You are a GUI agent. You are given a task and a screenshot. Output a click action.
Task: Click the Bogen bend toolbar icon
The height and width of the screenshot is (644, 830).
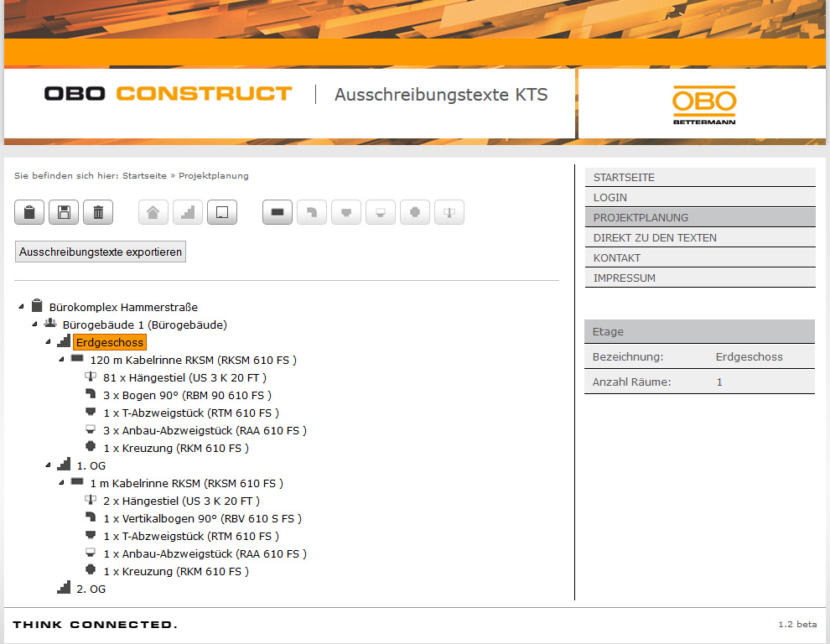click(x=312, y=212)
